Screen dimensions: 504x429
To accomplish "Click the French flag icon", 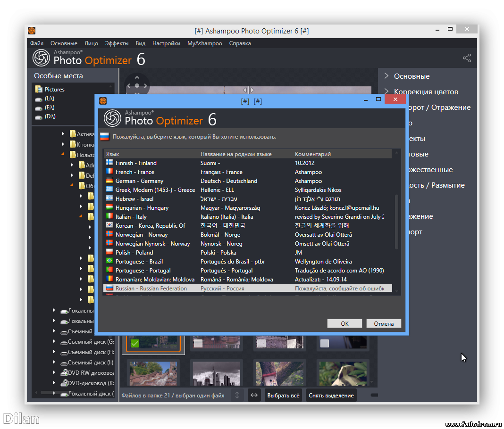I will click(x=109, y=172).
